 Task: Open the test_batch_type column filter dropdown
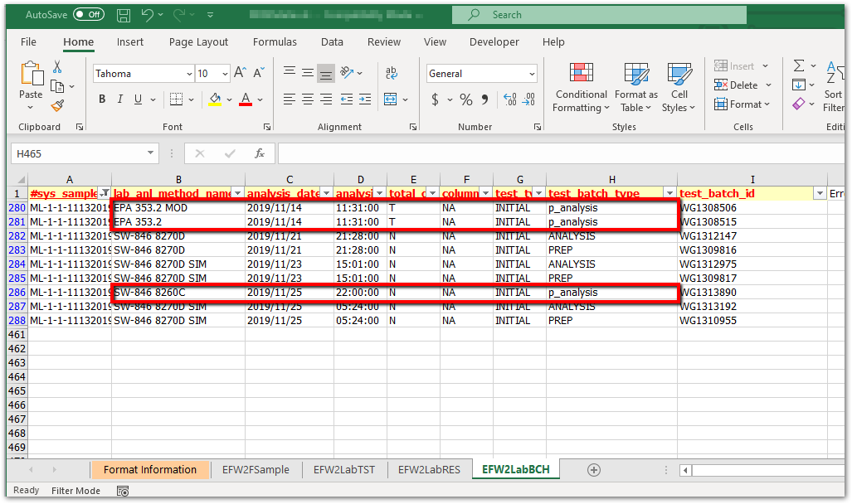(669, 193)
